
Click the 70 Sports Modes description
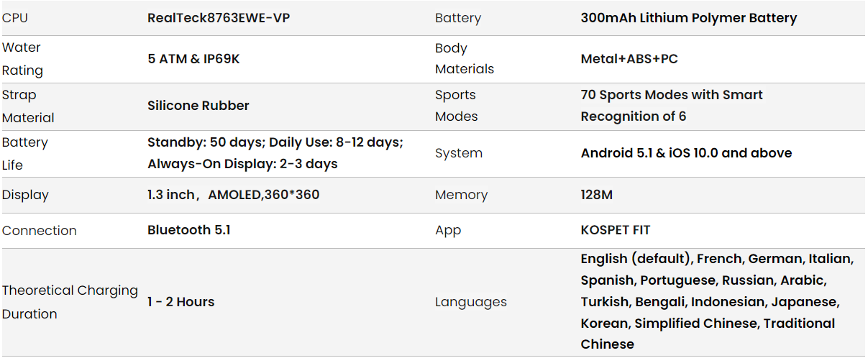[672, 106]
